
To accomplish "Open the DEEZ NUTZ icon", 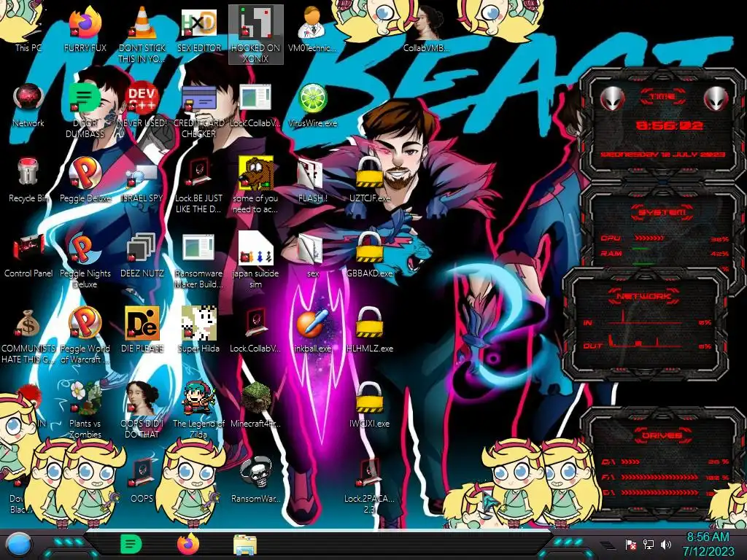I will click(142, 255).
